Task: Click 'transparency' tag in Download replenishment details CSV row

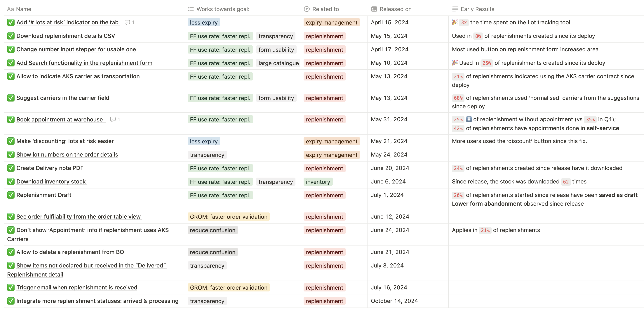Action: (276, 36)
